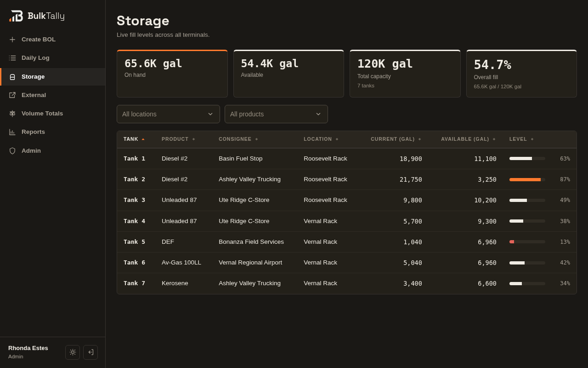Open the Daily Log page

point(52,58)
